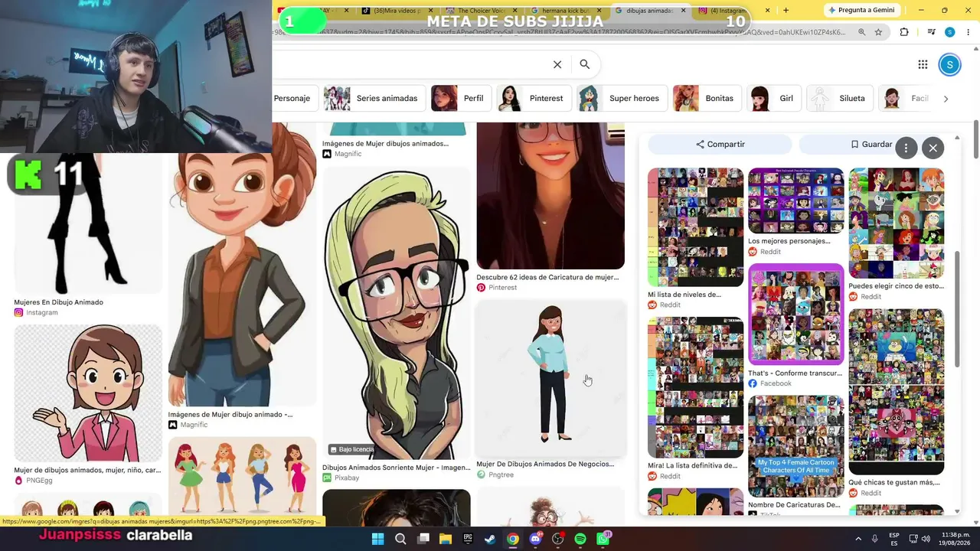
Task: Open the Chrome three-dot menu
Action: point(967,32)
